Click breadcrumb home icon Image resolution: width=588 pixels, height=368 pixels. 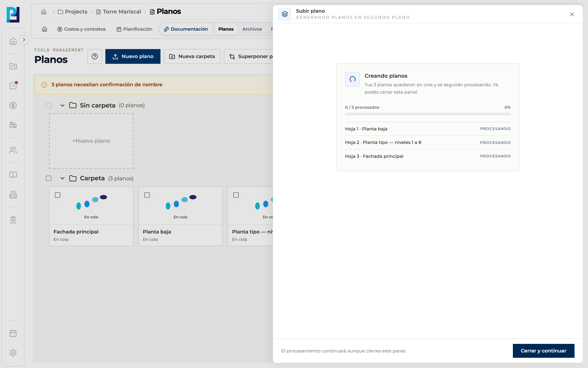[x=44, y=12]
